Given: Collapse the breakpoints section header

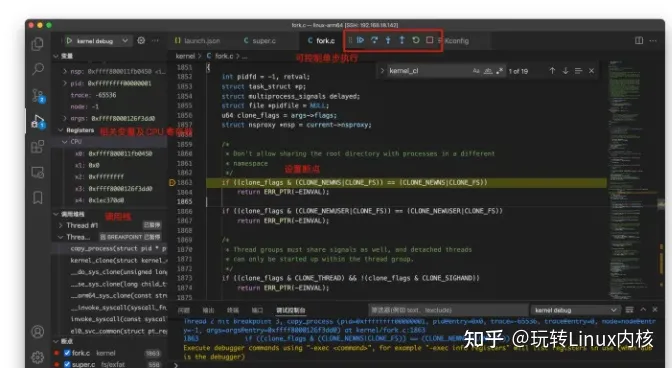Looking at the screenshot, I should [x=109, y=341].
